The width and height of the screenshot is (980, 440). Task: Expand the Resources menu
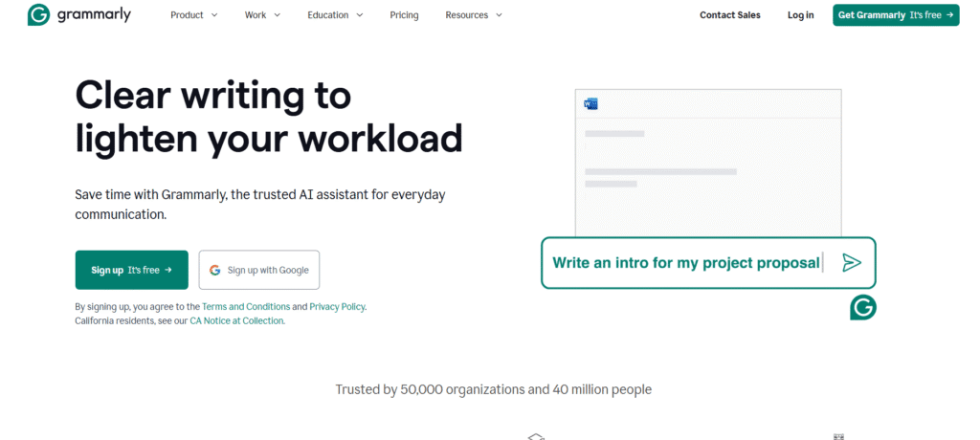click(474, 15)
